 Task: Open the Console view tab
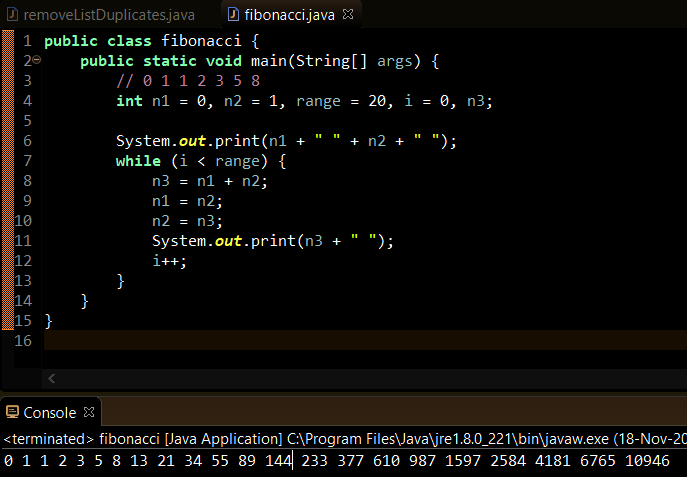pos(50,413)
